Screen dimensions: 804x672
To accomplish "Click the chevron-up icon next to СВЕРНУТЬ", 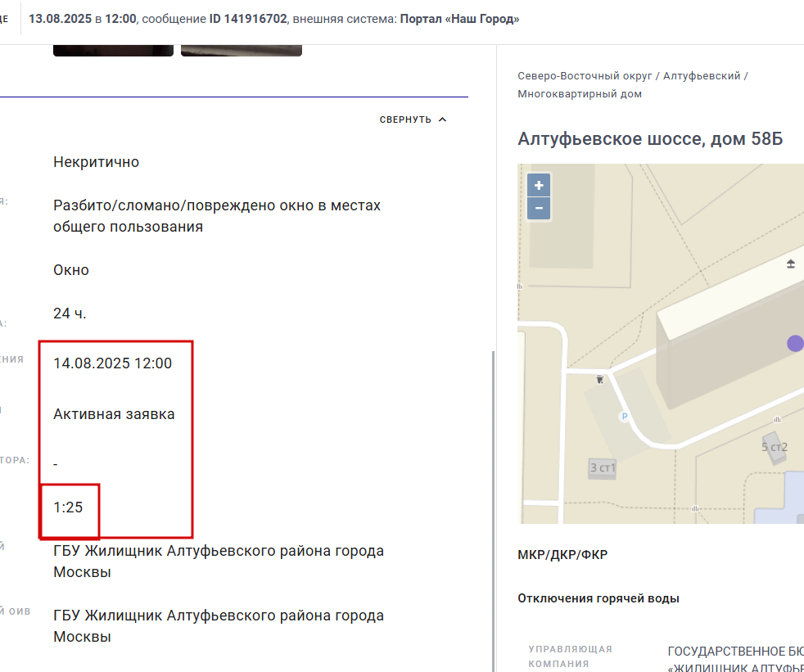I will (x=443, y=120).
